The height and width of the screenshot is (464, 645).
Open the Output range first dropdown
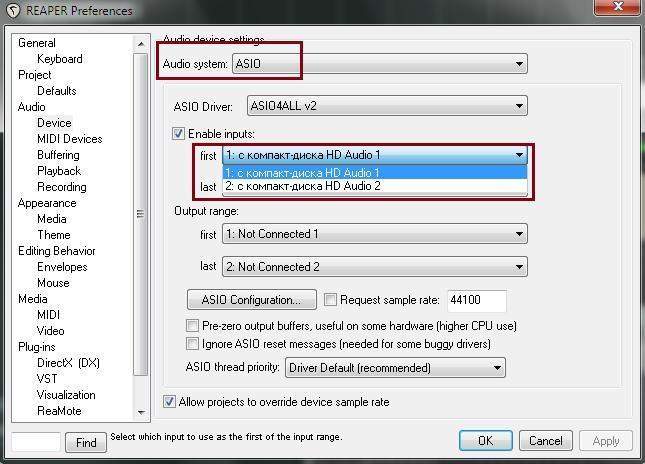pos(375,234)
